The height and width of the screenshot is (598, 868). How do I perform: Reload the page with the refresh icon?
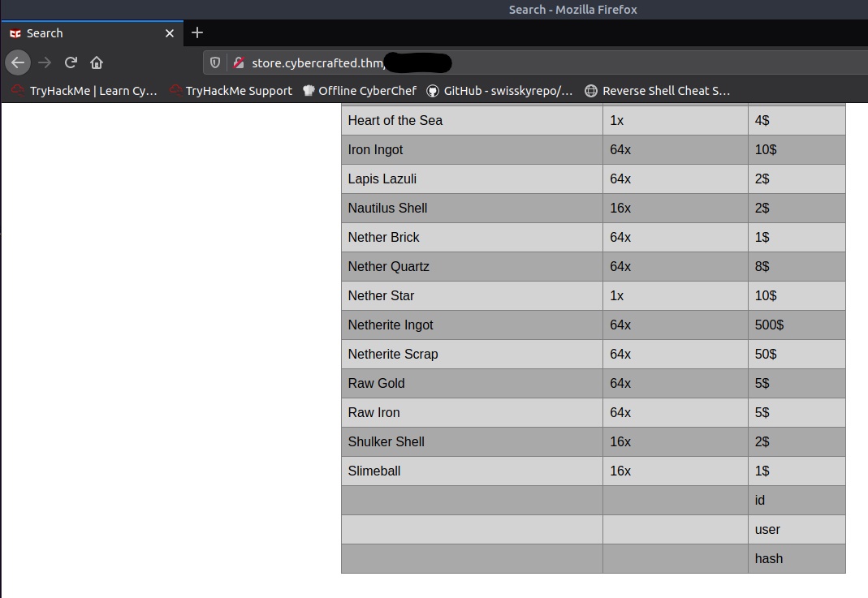pyautogui.click(x=71, y=62)
